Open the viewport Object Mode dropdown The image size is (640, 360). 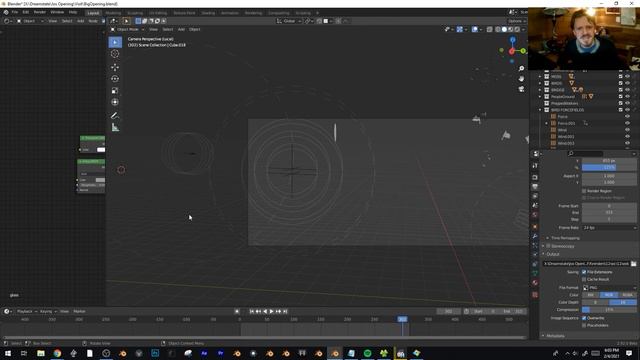click(x=127, y=29)
